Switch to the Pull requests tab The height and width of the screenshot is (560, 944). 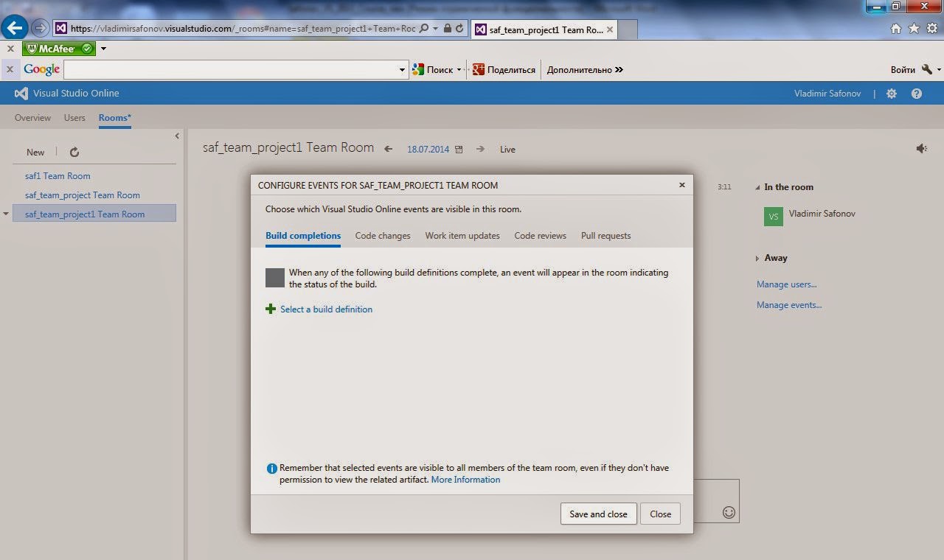[x=606, y=236]
